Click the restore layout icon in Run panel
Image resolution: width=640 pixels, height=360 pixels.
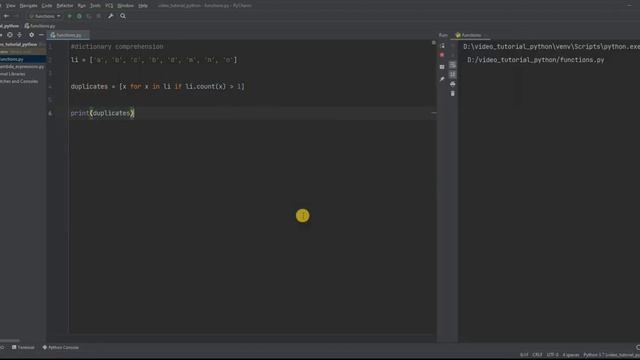point(442,67)
